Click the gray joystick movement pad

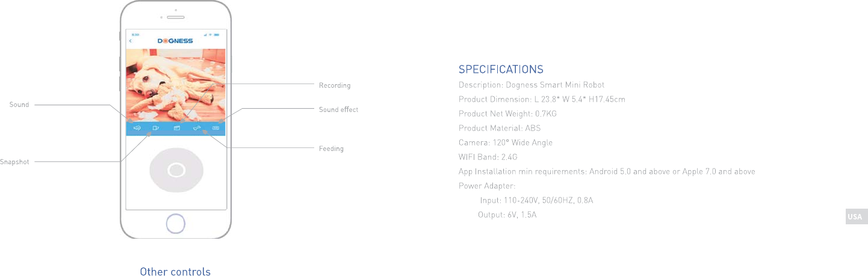pos(176,171)
